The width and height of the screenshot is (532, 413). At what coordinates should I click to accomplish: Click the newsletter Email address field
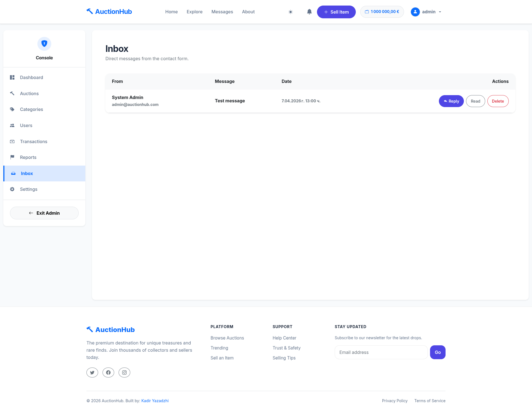coord(381,352)
